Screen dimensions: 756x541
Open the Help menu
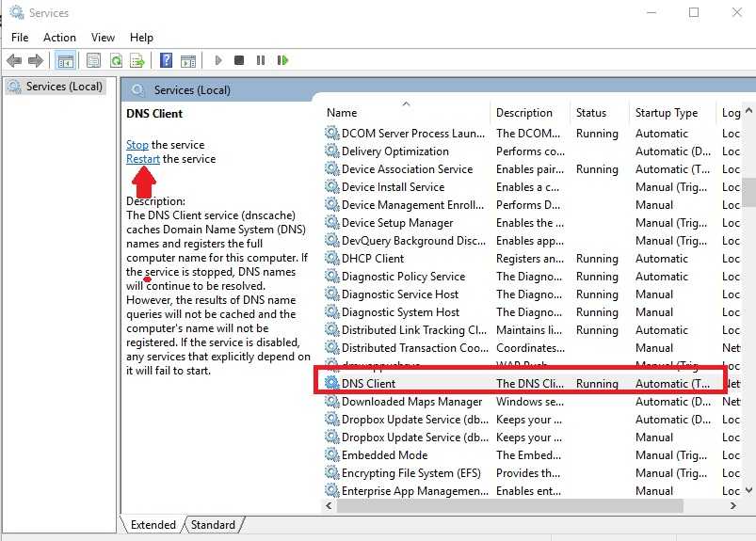click(142, 38)
